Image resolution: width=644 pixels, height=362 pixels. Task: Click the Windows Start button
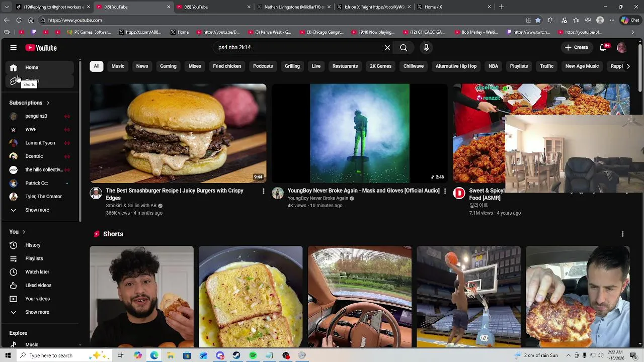pyautogui.click(x=8, y=355)
